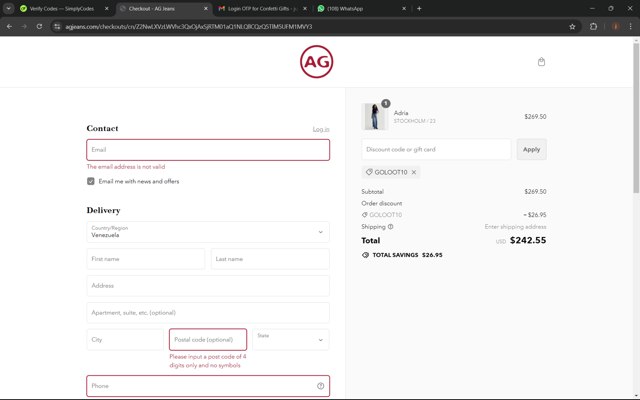Click the phone field help icon
This screenshot has height=400, width=640.
pos(320,386)
